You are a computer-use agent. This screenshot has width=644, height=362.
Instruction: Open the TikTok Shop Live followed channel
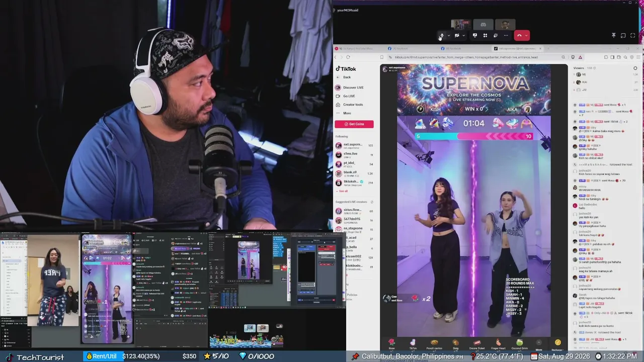pos(354,183)
